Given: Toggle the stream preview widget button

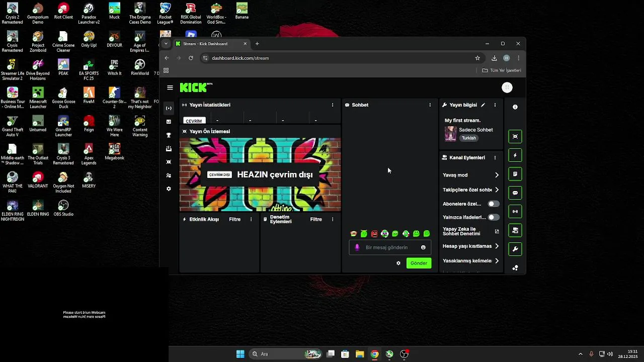Looking at the screenshot, I should pyautogui.click(x=515, y=136).
